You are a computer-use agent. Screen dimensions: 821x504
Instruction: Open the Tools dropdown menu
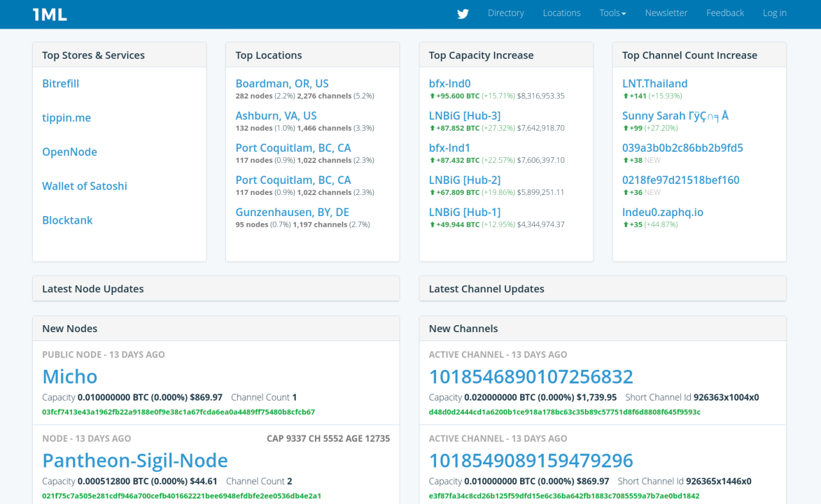[x=613, y=13]
